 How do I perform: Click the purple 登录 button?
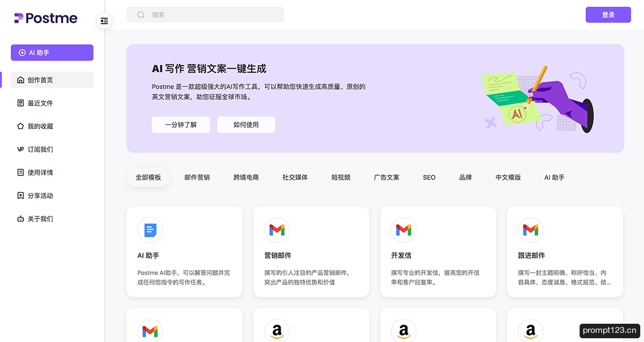608,15
